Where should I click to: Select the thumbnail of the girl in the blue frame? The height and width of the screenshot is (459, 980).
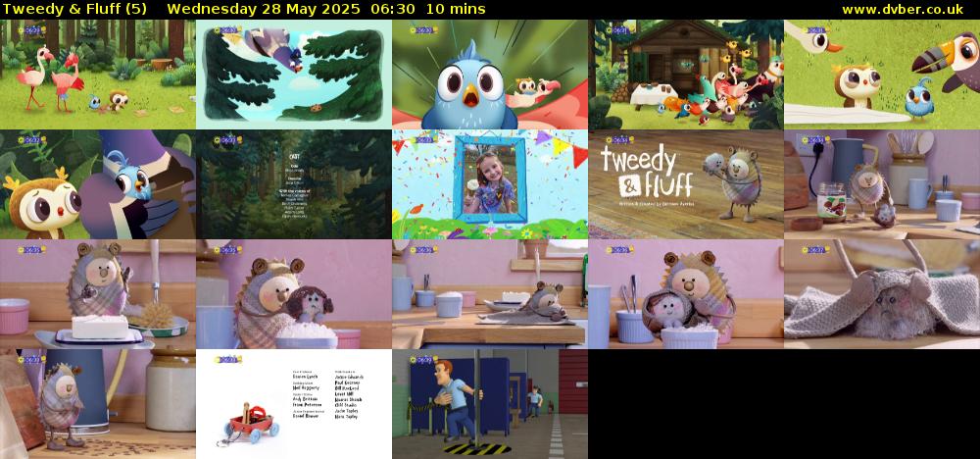point(490,184)
